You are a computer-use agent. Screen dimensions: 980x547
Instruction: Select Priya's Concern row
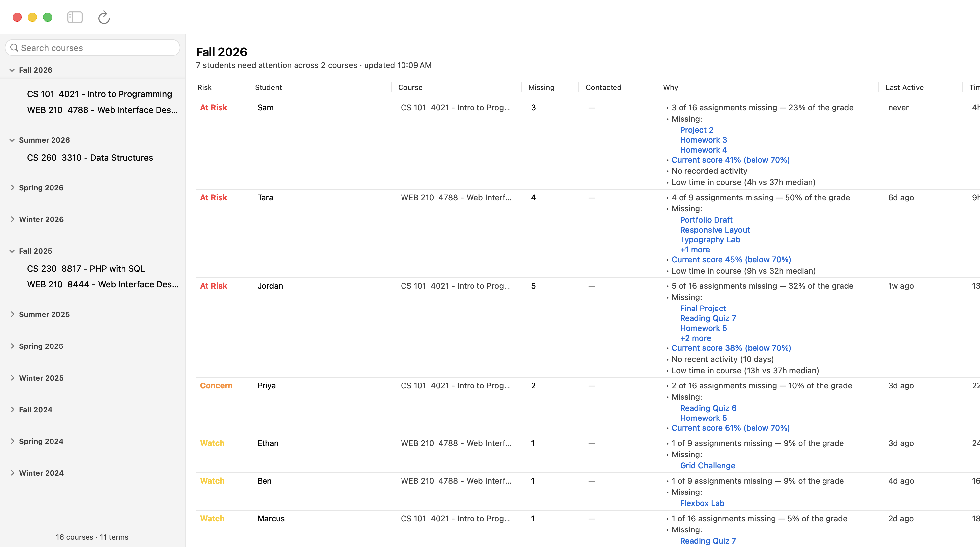[588, 407]
